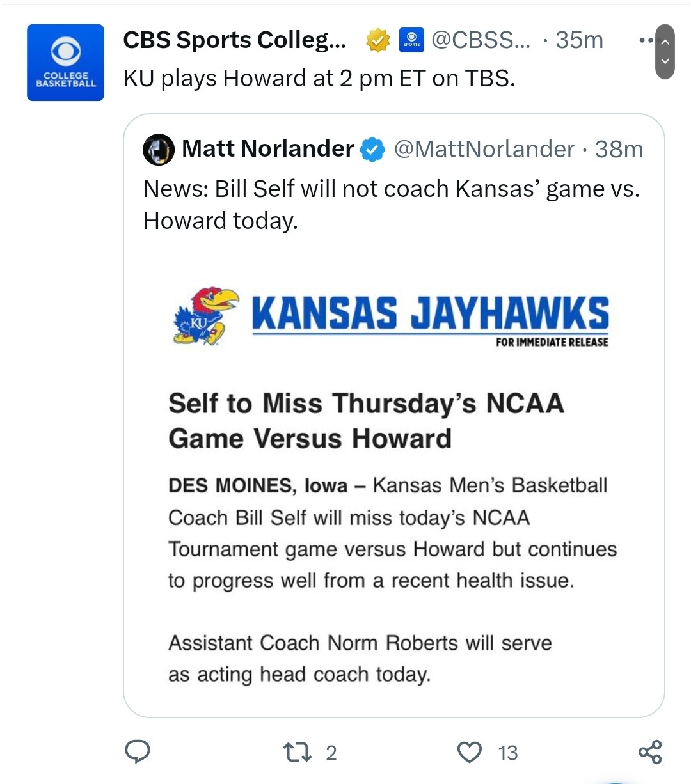The width and height of the screenshot is (691, 784).
Task: Open the reply comment bubble
Action: tap(137, 752)
